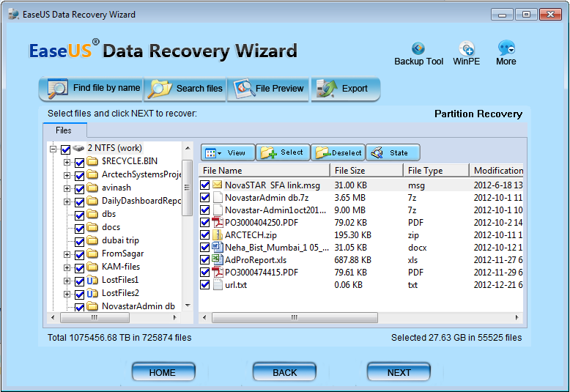
Task: Click the Deselect folder icon
Action: click(323, 152)
